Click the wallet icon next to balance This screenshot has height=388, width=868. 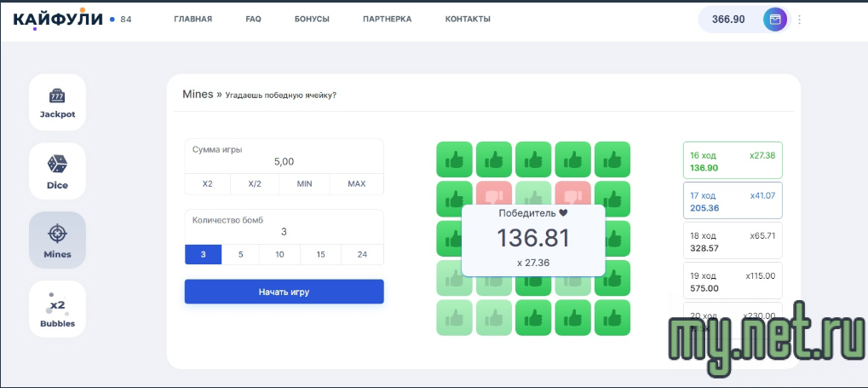(774, 20)
